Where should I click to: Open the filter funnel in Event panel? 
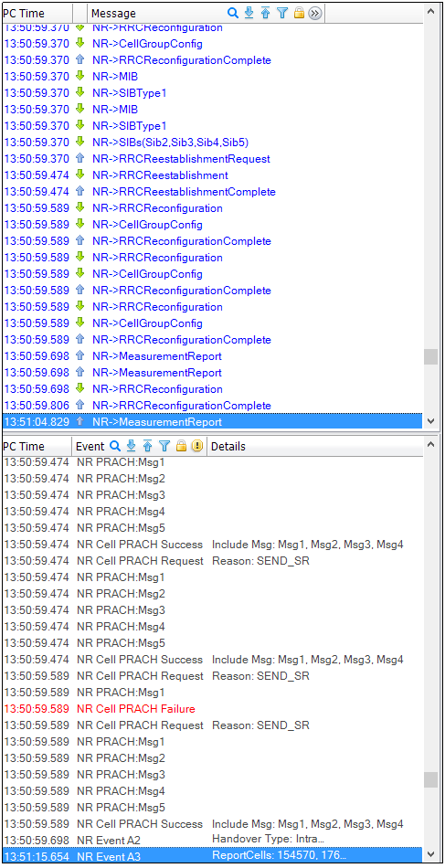tap(164, 446)
